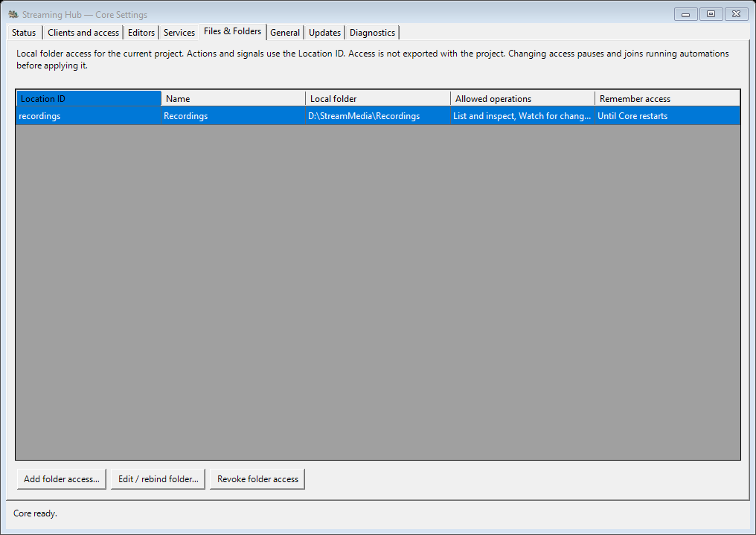
Task: Click the Files & Folders tab
Action: tap(232, 31)
